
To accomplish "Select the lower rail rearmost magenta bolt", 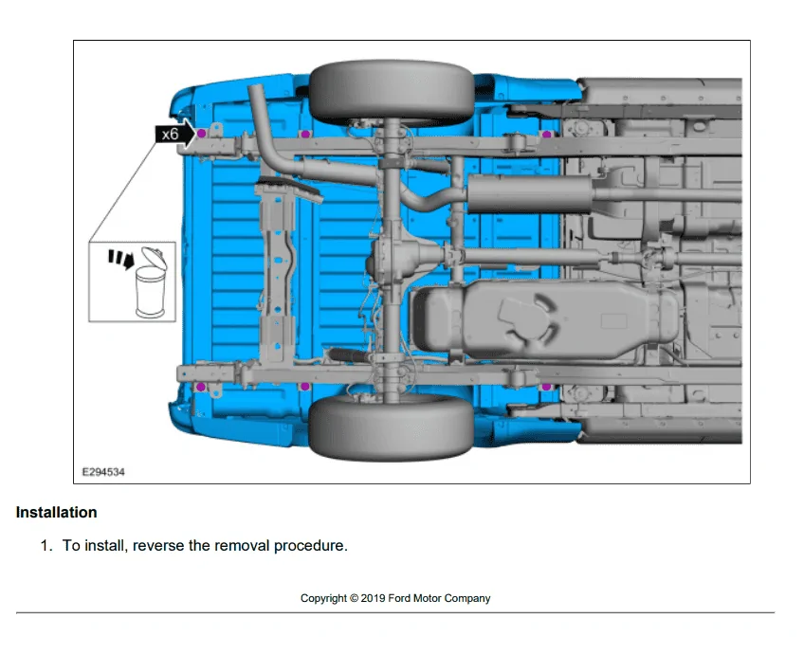I will pos(201,387).
